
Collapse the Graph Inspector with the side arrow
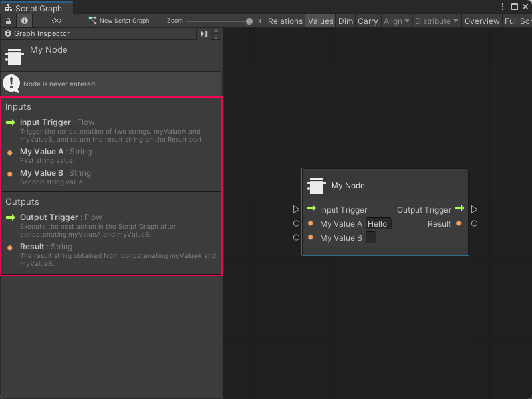coord(204,33)
